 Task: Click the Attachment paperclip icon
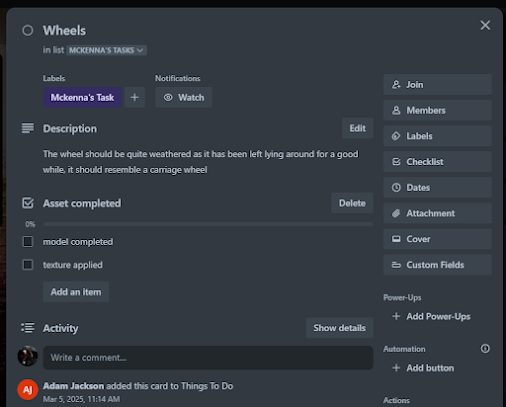396,213
